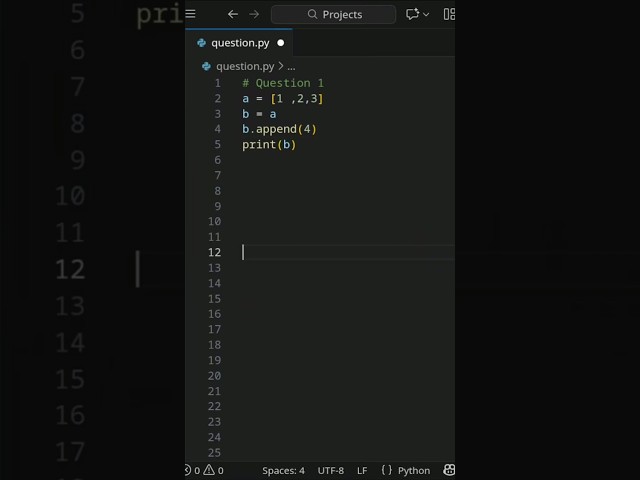Viewport: 640px width, 480px height.
Task: Open the customize layout icon
Action: (x=449, y=14)
